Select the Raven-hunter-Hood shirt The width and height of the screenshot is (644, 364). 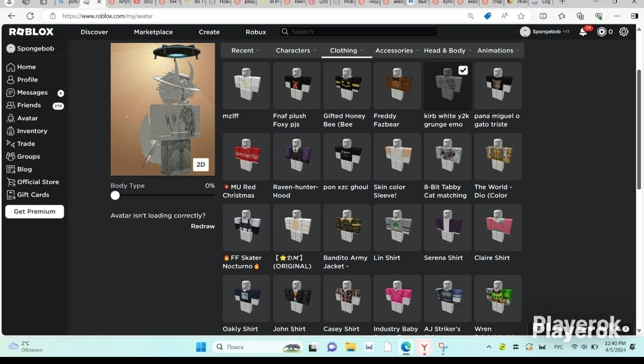[296, 156]
